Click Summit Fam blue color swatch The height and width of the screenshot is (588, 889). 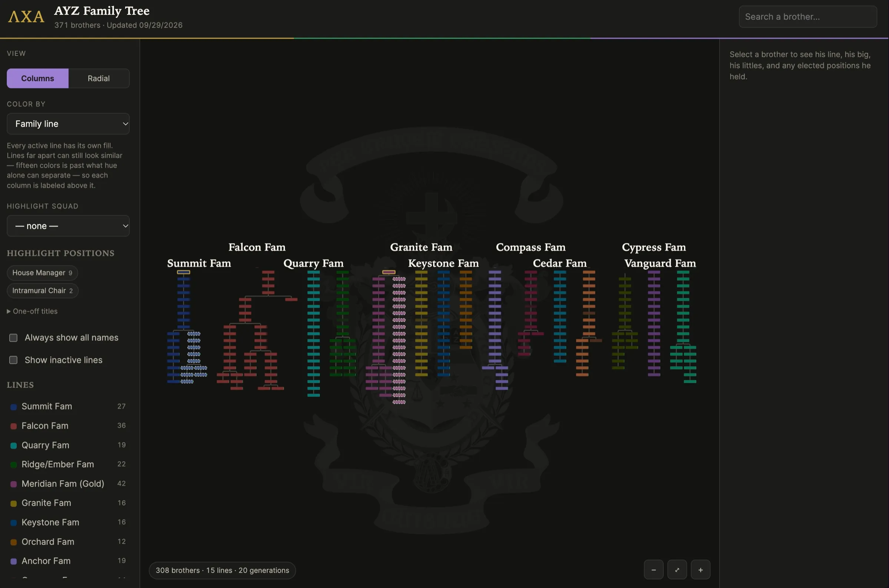click(13, 407)
